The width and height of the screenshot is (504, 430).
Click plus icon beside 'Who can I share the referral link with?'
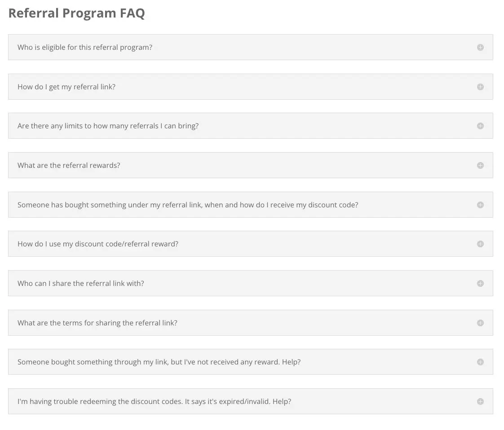click(x=480, y=283)
